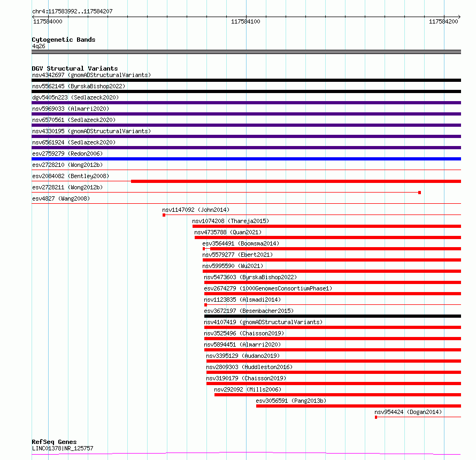
Task: Select the esv3056591 (Pang2013b) label
Action: pos(291,401)
